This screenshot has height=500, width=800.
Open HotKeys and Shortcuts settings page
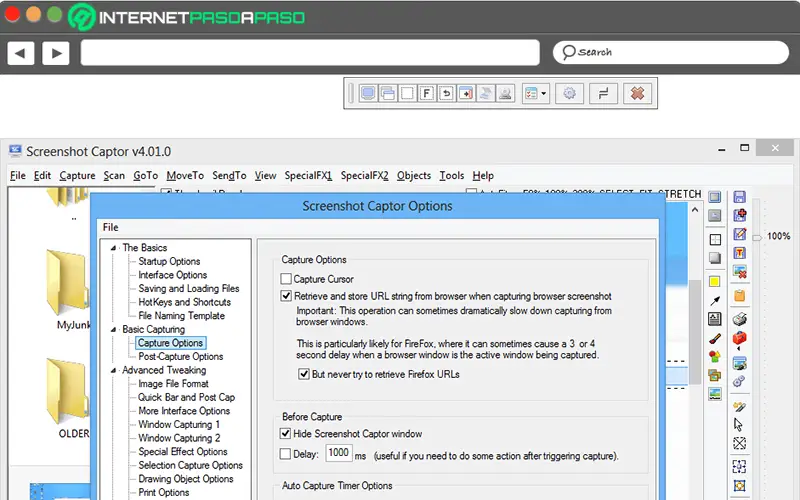coord(184,302)
